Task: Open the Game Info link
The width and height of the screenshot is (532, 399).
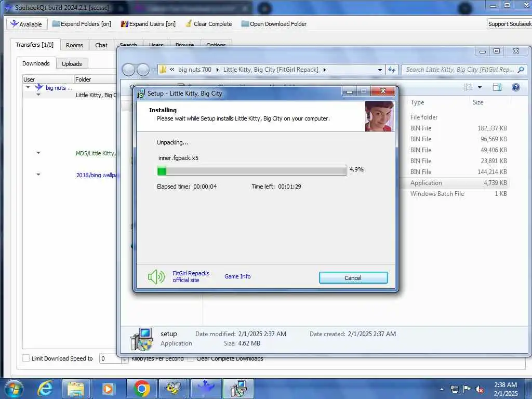Action: pyautogui.click(x=237, y=276)
